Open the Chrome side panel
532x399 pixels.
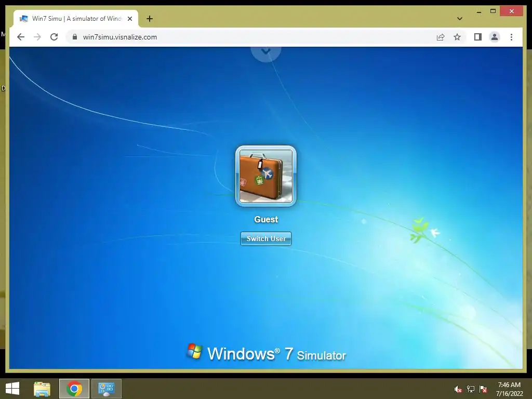click(478, 37)
